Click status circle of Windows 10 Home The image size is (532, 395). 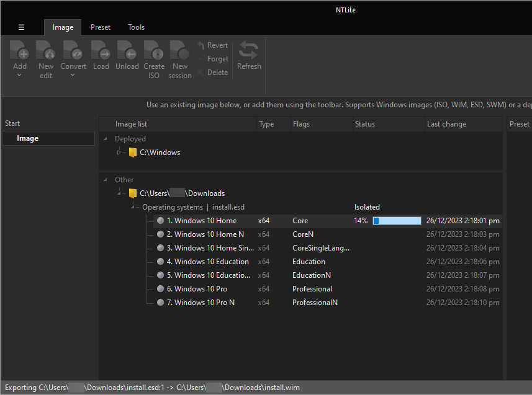coord(161,221)
